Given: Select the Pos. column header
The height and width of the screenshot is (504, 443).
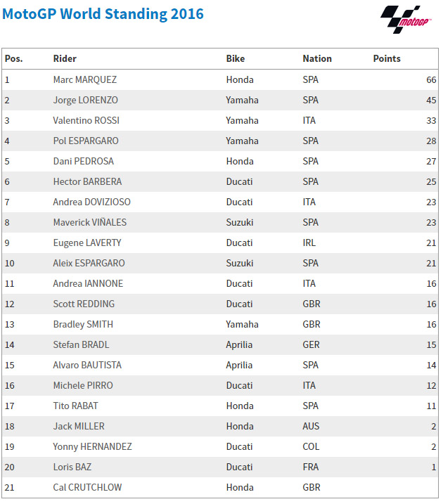Looking at the screenshot, I should click(14, 59).
